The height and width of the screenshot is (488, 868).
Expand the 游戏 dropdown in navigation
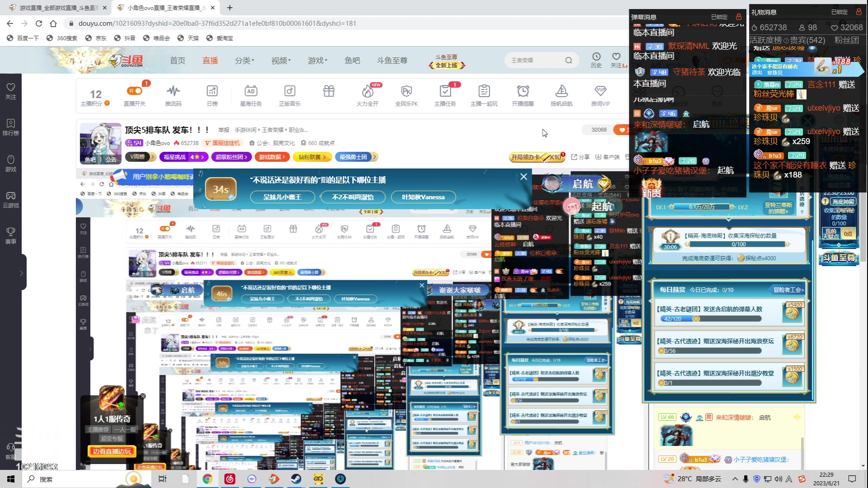[x=317, y=61]
